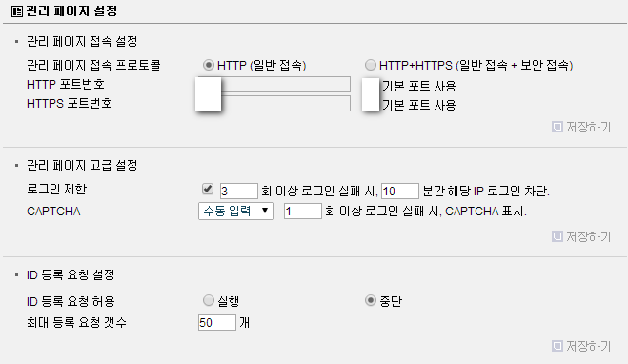
Task: Click the 관리 페이지 설정 header icon
Action: 17,11
